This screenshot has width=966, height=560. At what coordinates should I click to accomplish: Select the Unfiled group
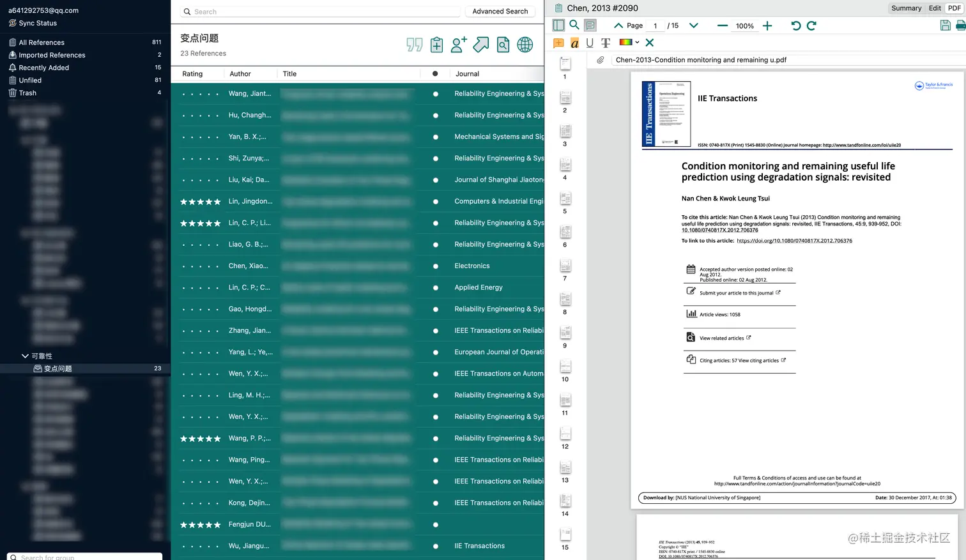click(84, 80)
